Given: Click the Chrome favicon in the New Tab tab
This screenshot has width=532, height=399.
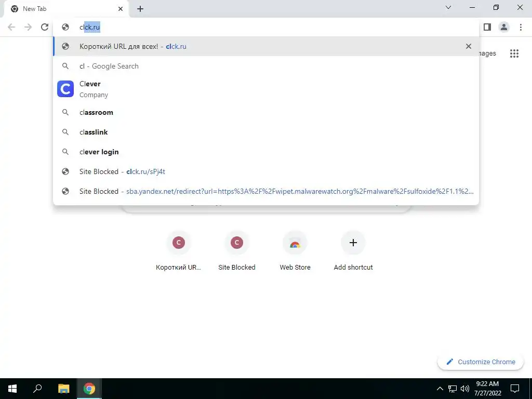Looking at the screenshot, I should click(15, 9).
